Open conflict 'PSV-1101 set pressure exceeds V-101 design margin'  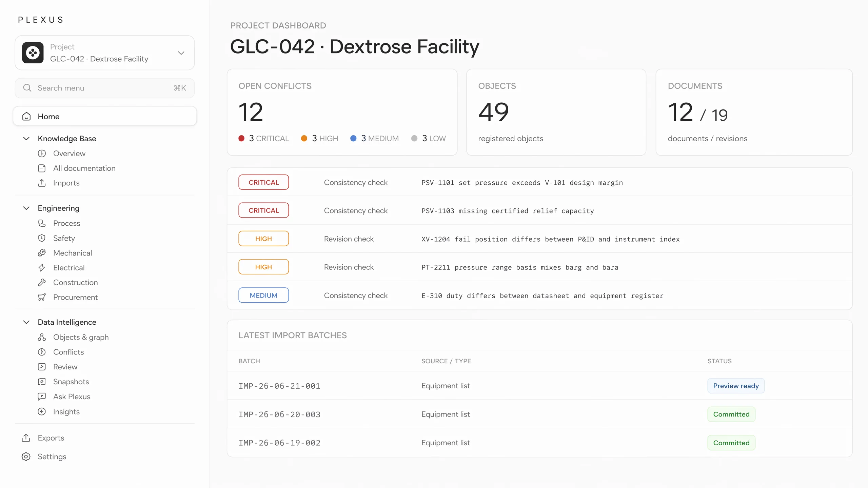coord(522,183)
